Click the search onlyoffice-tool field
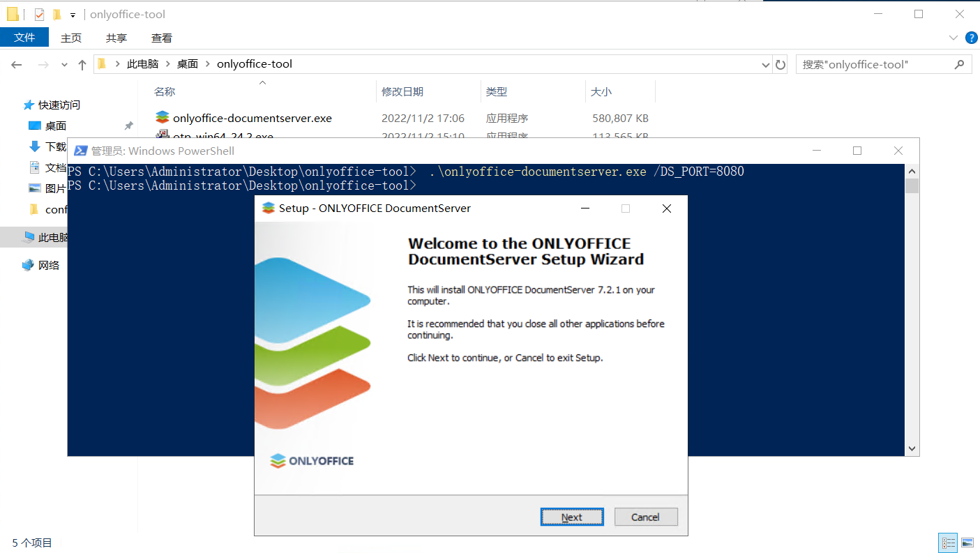 pyautogui.click(x=884, y=64)
